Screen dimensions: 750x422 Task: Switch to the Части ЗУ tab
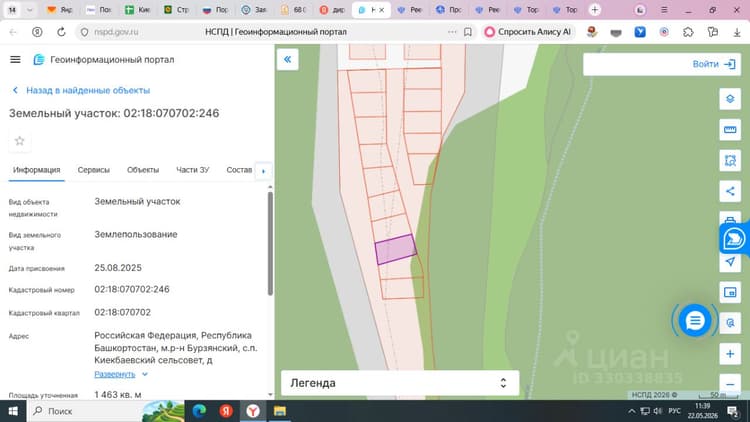click(x=192, y=170)
